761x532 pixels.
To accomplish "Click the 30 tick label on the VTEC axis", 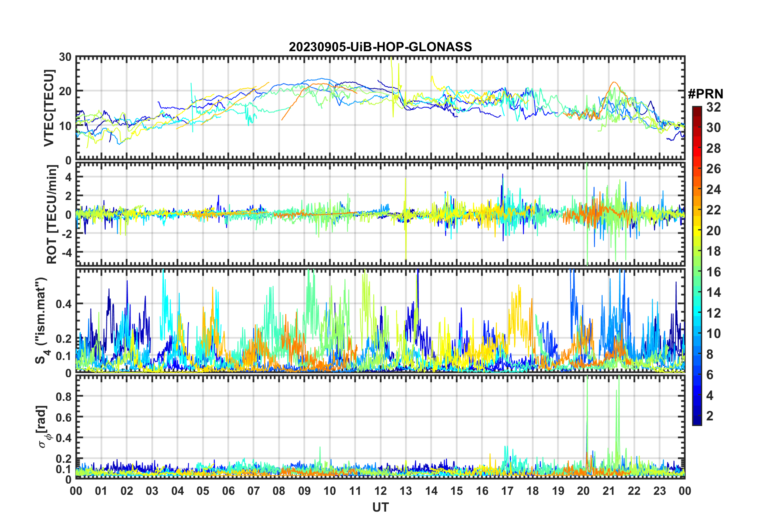I will tap(65, 57).
